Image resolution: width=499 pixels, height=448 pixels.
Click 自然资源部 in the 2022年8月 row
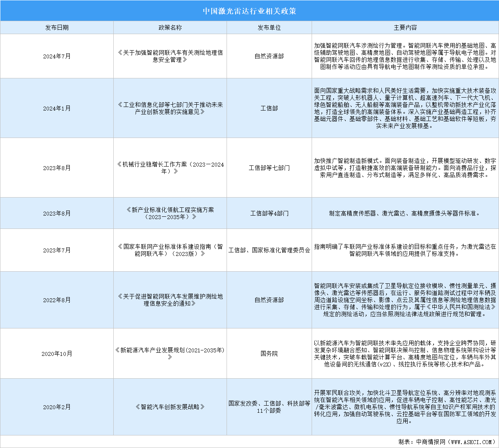pyautogui.click(x=269, y=300)
